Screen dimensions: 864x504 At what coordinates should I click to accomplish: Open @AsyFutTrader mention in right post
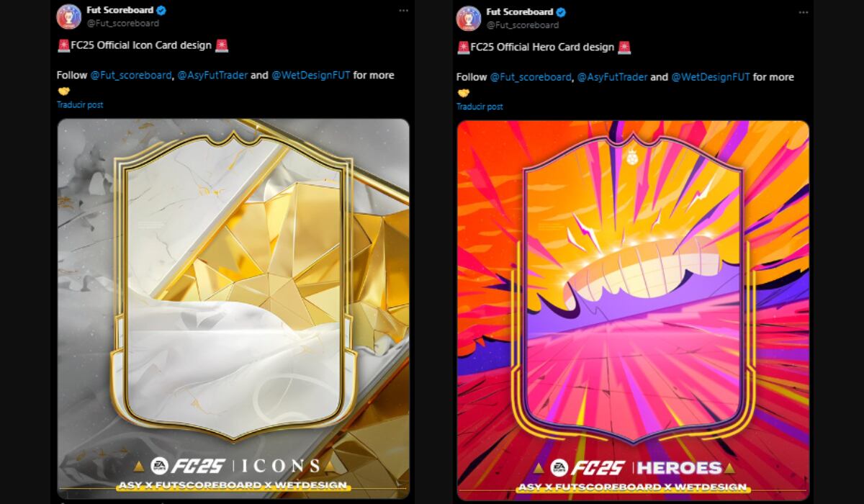tap(612, 77)
